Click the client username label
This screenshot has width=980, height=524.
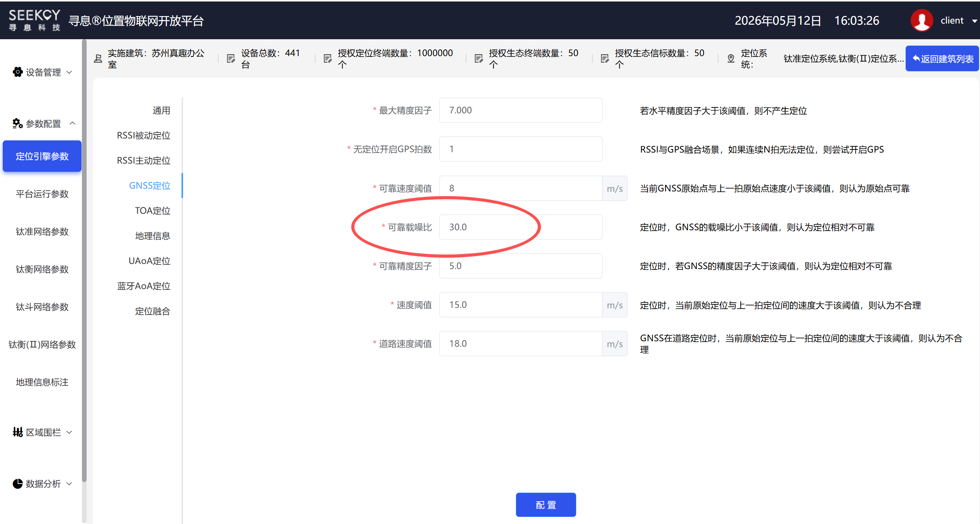[952, 20]
